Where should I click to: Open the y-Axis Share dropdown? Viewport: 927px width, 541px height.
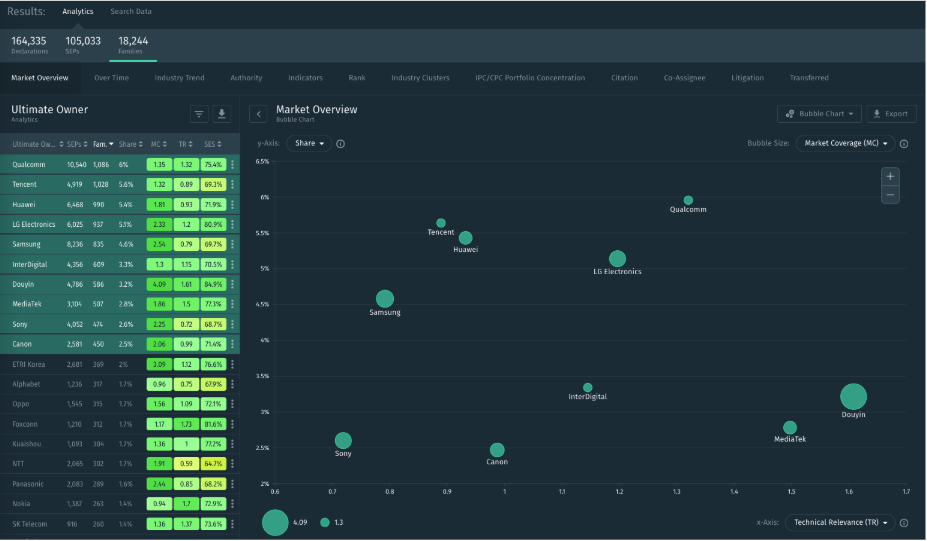pos(309,143)
